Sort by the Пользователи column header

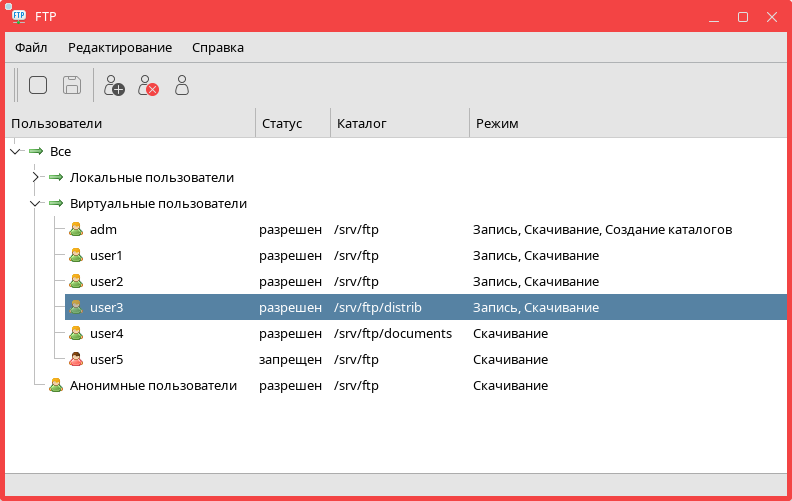(x=130, y=123)
